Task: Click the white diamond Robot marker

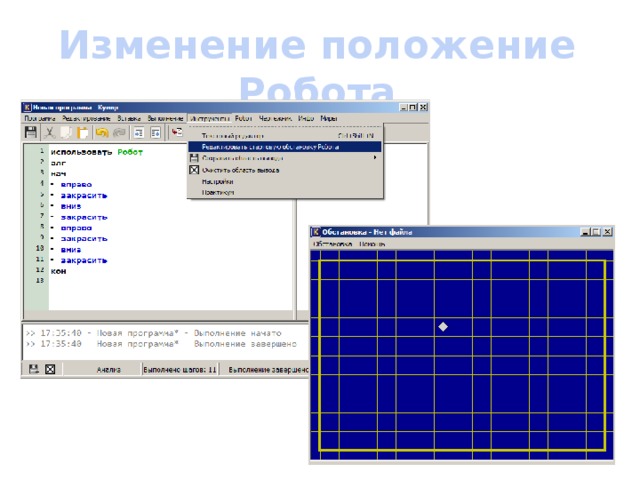Action: pos(443,327)
